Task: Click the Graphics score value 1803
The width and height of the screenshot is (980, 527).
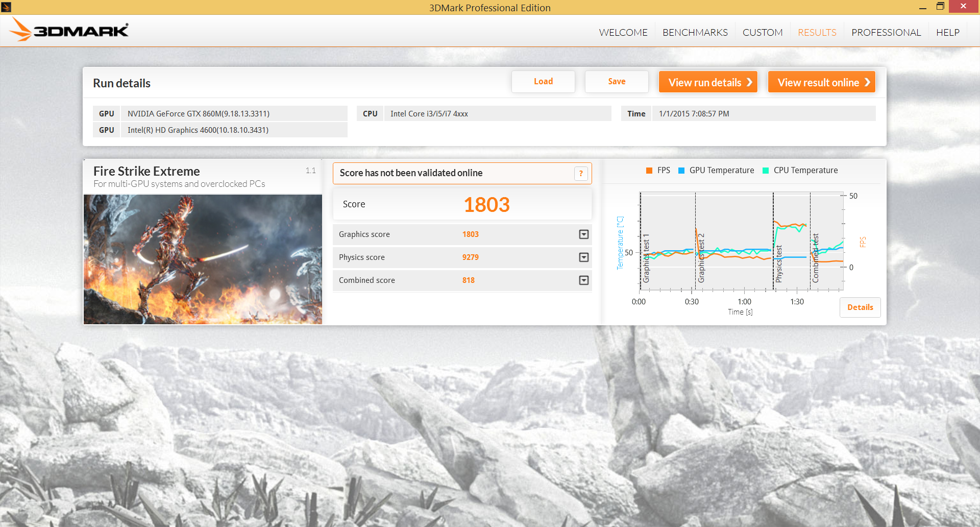Action: tap(471, 234)
